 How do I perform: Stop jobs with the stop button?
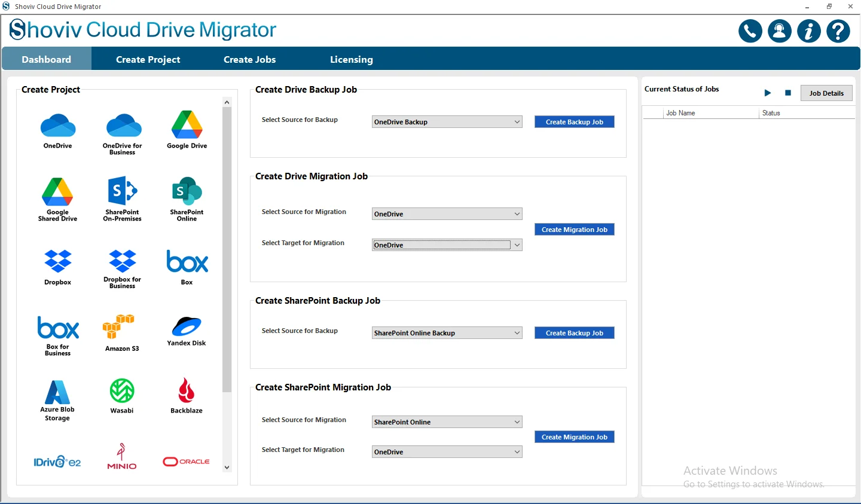[788, 93]
